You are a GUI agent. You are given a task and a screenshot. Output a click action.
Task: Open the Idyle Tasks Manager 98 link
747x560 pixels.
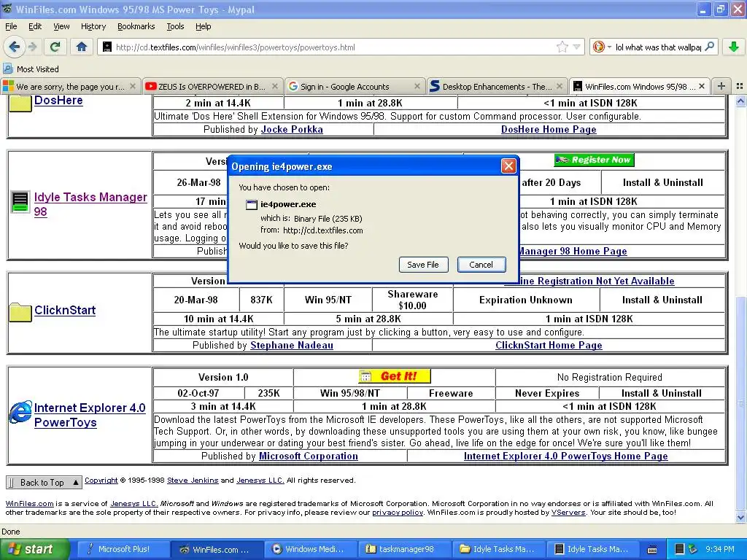pyautogui.click(x=90, y=204)
